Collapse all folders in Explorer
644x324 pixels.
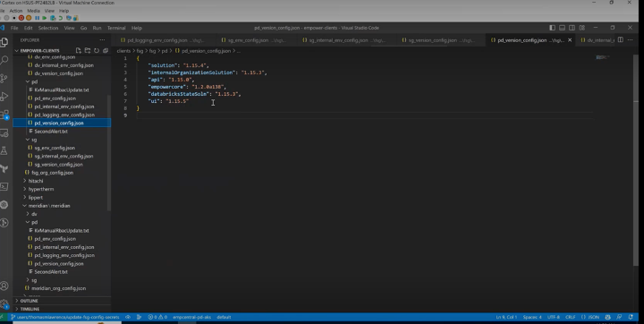[x=106, y=51]
